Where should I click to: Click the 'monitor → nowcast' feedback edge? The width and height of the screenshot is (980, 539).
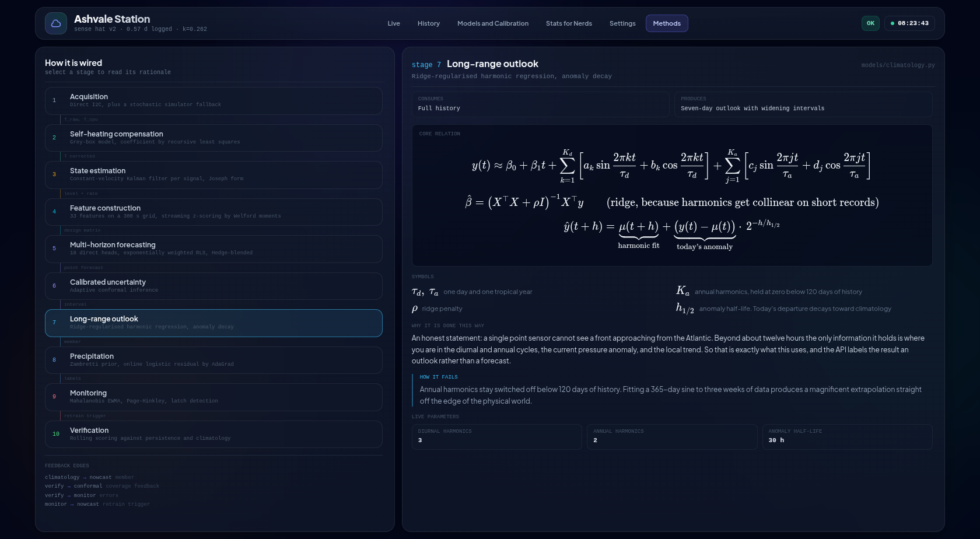coord(97,504)
